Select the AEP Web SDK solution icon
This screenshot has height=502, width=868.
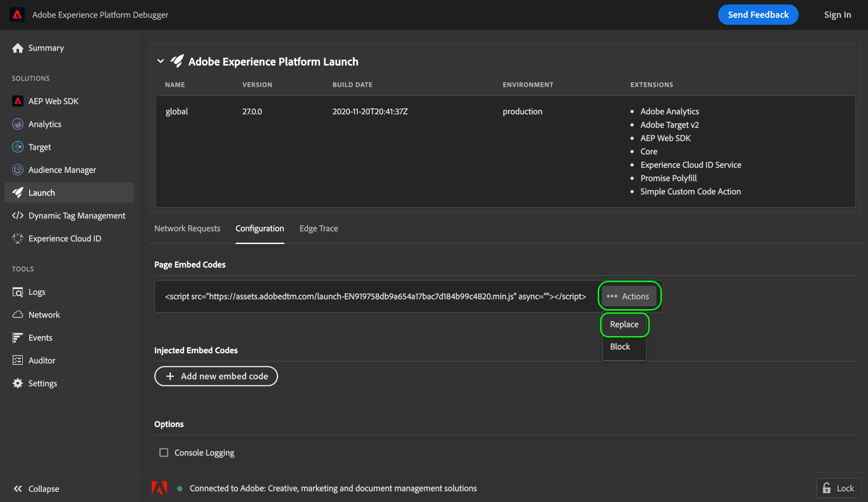tap(18, 101)
